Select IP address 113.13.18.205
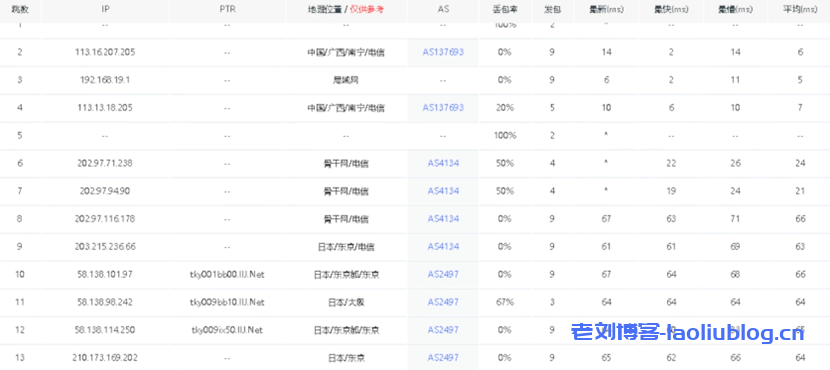The width and height of the screenshot is (830, 370). coord(105,107)
